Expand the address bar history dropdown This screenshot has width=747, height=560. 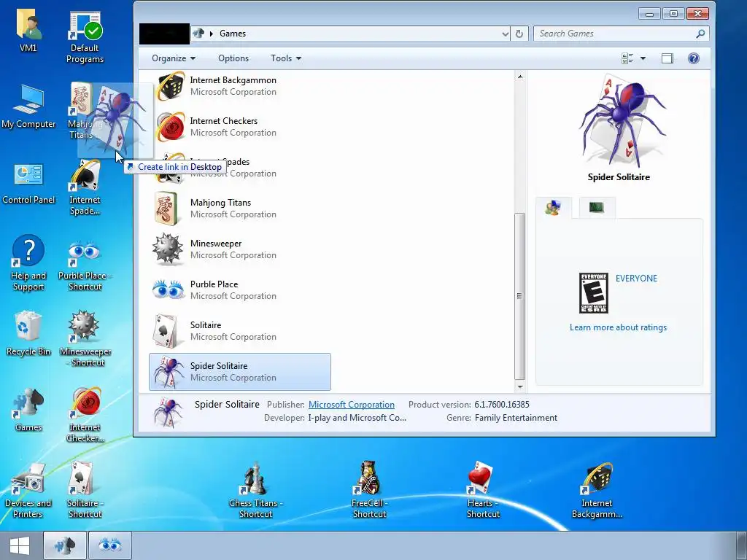tap(505, 34)
